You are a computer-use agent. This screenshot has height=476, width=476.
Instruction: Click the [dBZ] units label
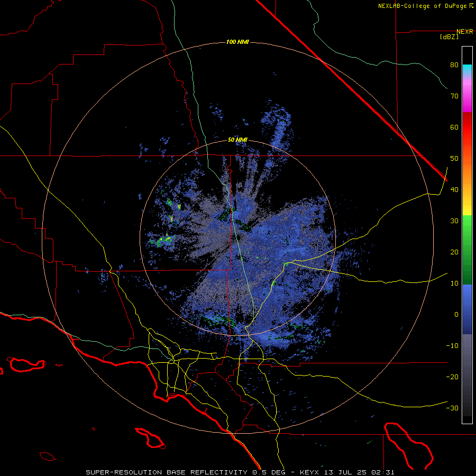[449, 37]
